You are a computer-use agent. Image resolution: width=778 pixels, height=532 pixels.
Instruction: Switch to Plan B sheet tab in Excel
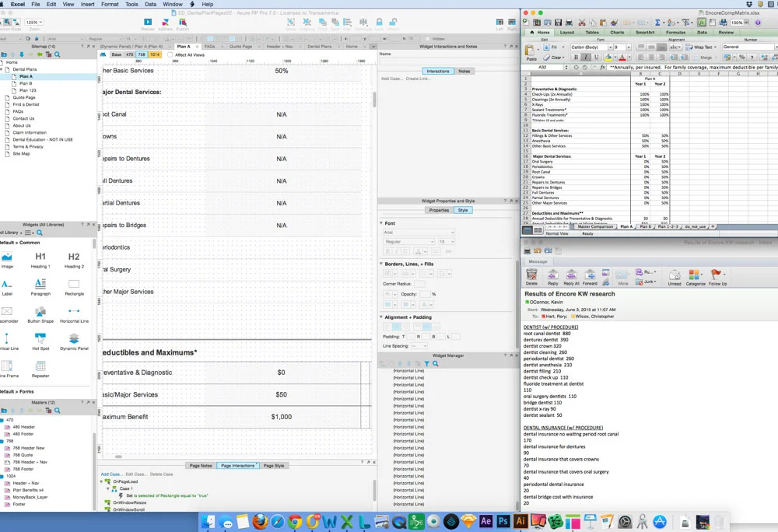(644, 226)
